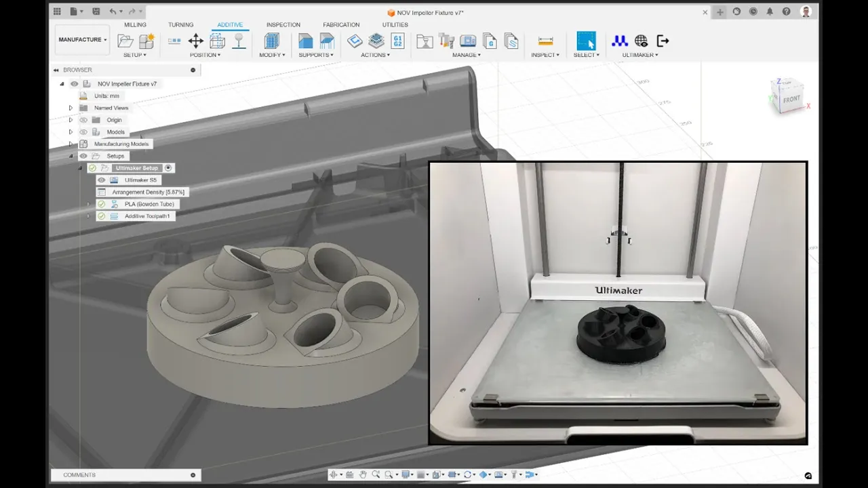Image resolution: width=868 pixels, height=488 pixels.
Task: Activate the Ultimaker Setup radio button
Action: tap(168, 168)
